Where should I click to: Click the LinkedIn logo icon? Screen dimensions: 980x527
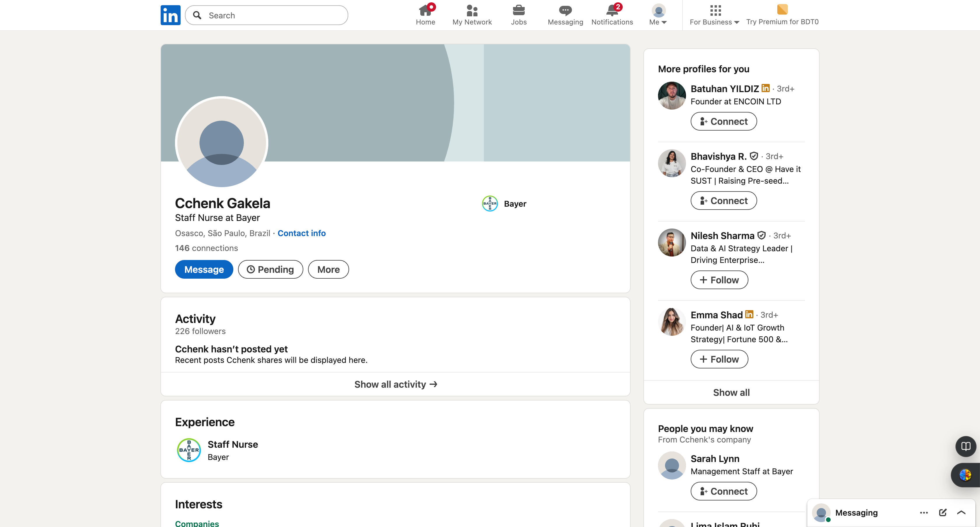[170, 15]
